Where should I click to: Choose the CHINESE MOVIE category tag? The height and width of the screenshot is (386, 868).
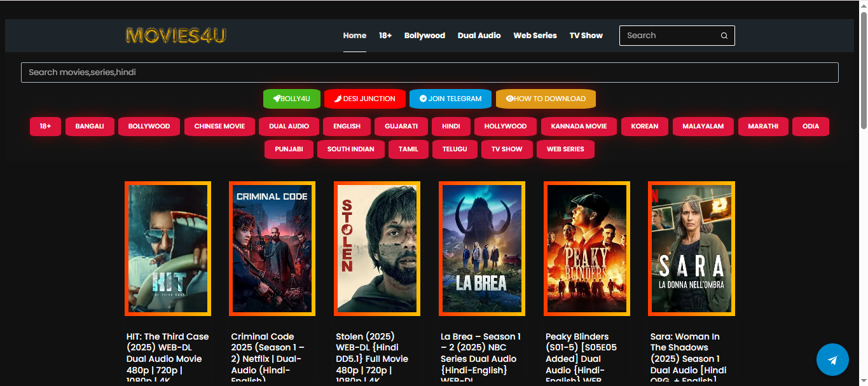click(220, 126)
